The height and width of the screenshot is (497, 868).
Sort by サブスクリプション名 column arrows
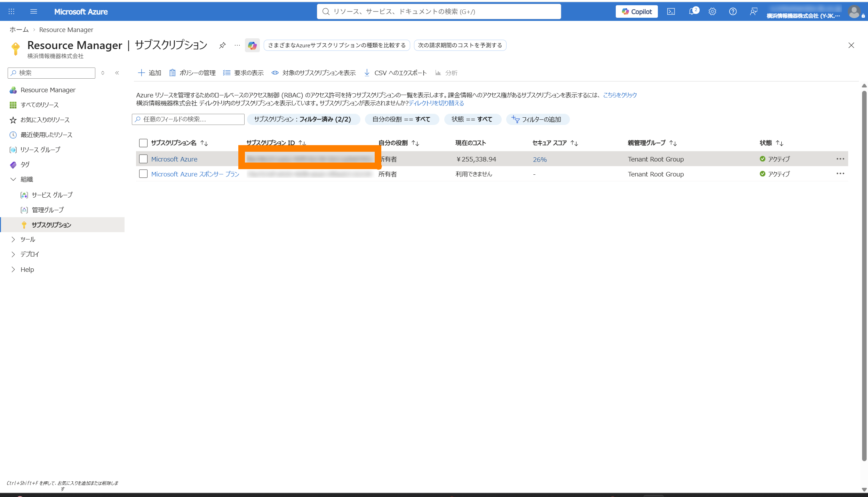tap(204, 143)
